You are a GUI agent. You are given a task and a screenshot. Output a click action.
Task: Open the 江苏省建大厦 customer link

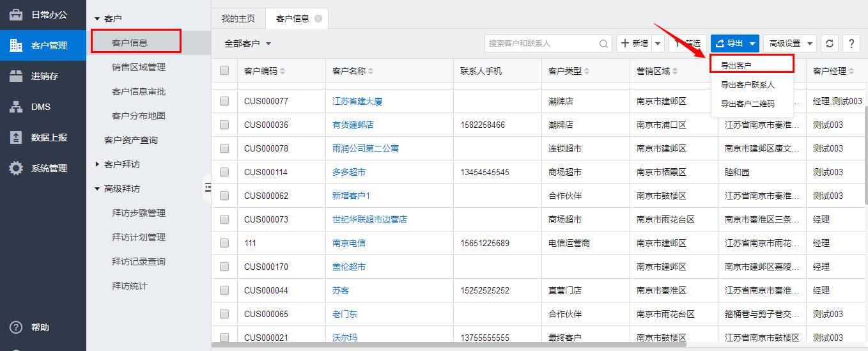[x=357, y=101]
